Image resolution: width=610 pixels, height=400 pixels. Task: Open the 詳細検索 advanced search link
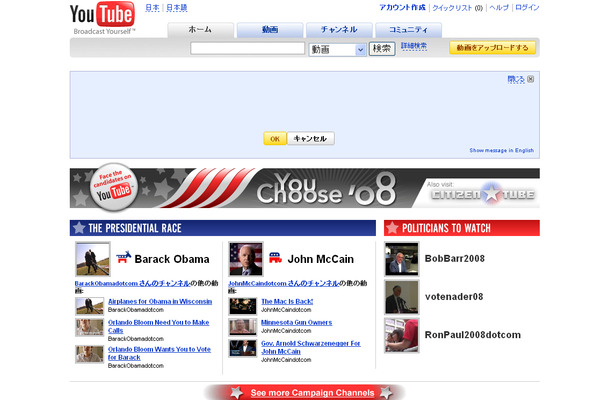coord(414,46)
